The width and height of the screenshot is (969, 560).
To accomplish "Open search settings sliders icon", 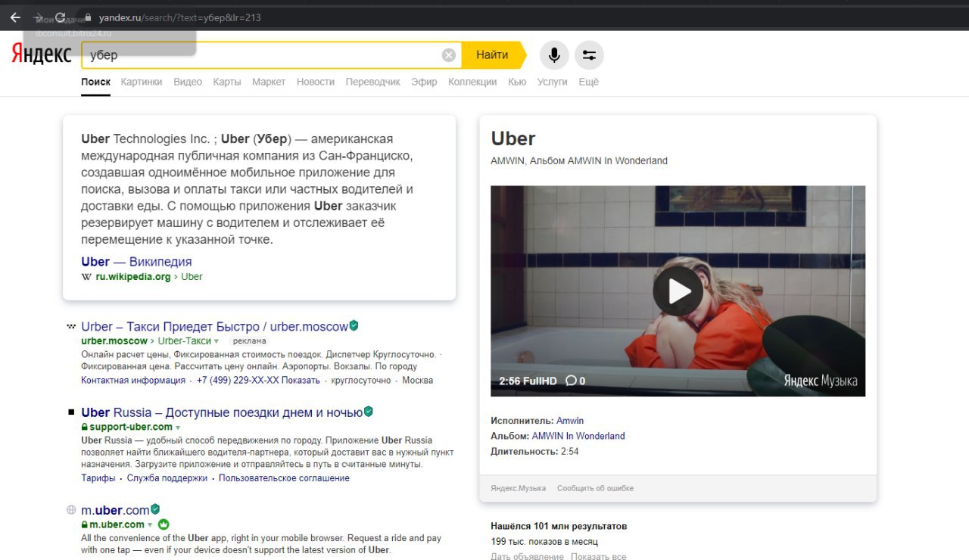I will 589,55.
